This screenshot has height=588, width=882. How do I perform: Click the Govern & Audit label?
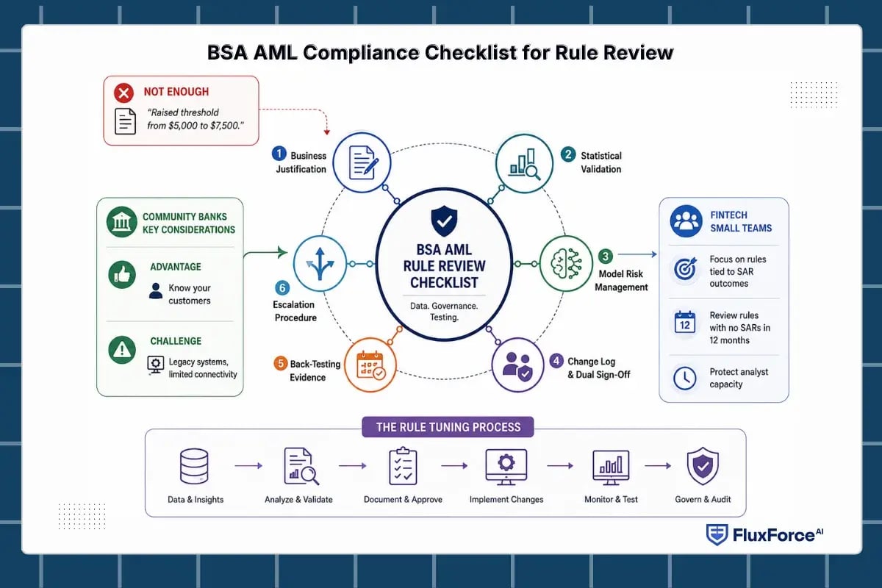(703, 500)
